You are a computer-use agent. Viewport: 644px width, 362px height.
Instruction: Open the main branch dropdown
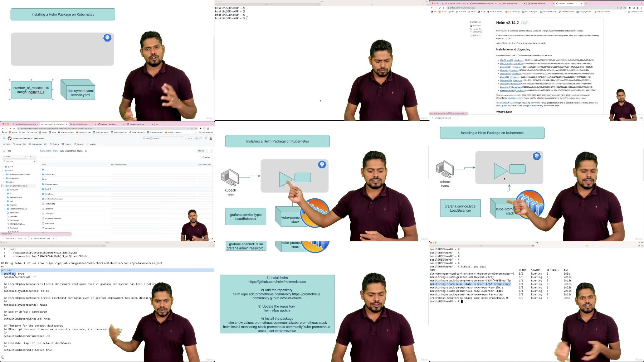tap(15, 156)
